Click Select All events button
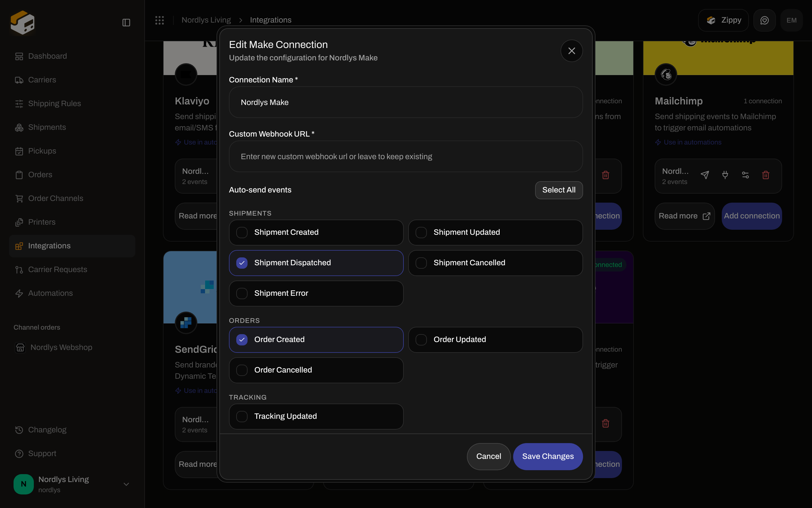This screenshot has width=812, height=508. [559, 190]
